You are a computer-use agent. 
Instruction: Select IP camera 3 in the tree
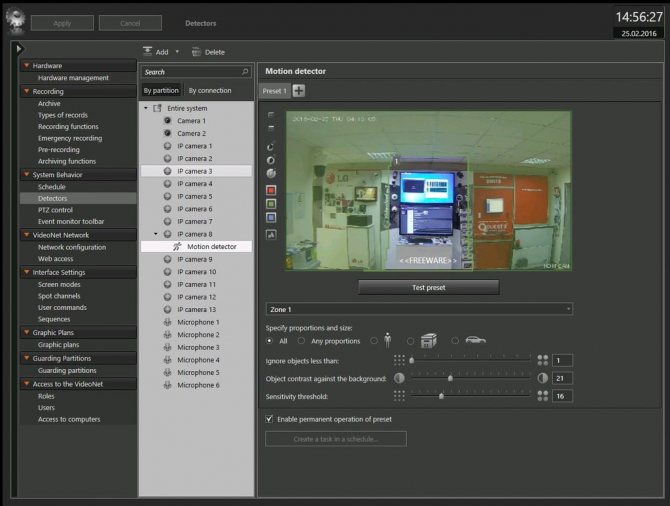pyautogui.click(x=196, y=171)
